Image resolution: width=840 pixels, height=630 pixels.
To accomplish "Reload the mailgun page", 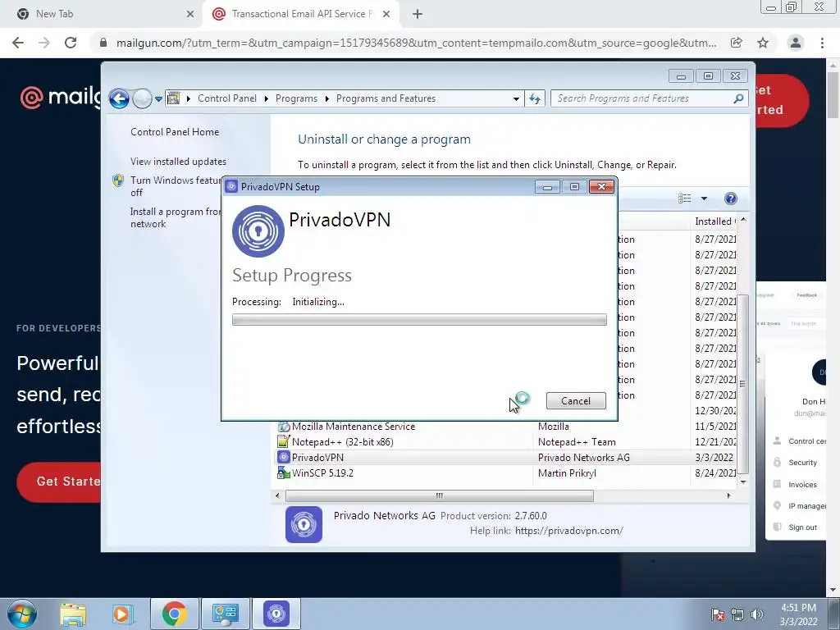I will point(71,43).
